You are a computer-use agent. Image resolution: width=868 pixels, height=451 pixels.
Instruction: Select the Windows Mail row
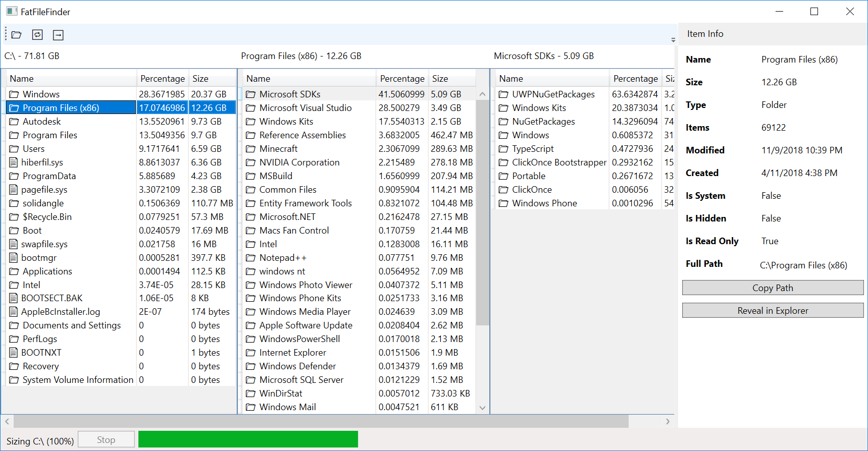coord(360,407)
